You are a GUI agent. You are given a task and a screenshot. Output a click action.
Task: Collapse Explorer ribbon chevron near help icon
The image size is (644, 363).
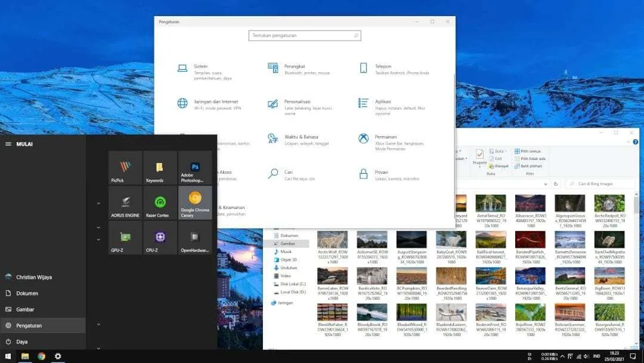point(628,142)
